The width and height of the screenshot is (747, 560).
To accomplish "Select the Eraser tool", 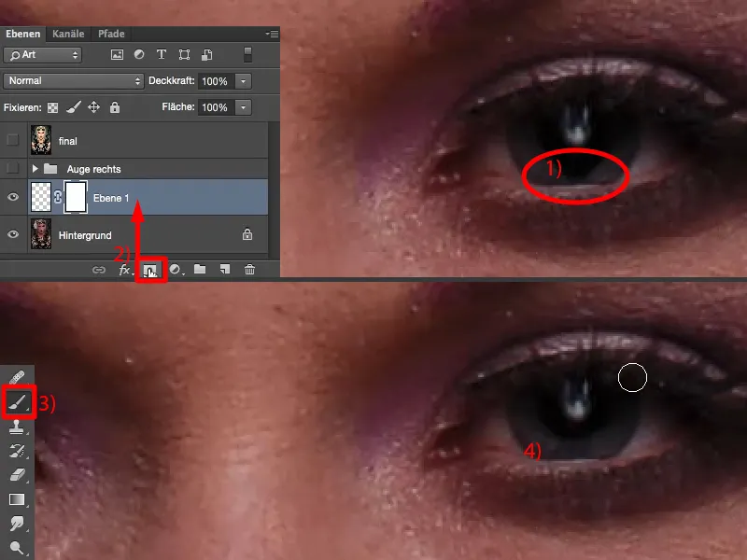I will tap(17, 476).
